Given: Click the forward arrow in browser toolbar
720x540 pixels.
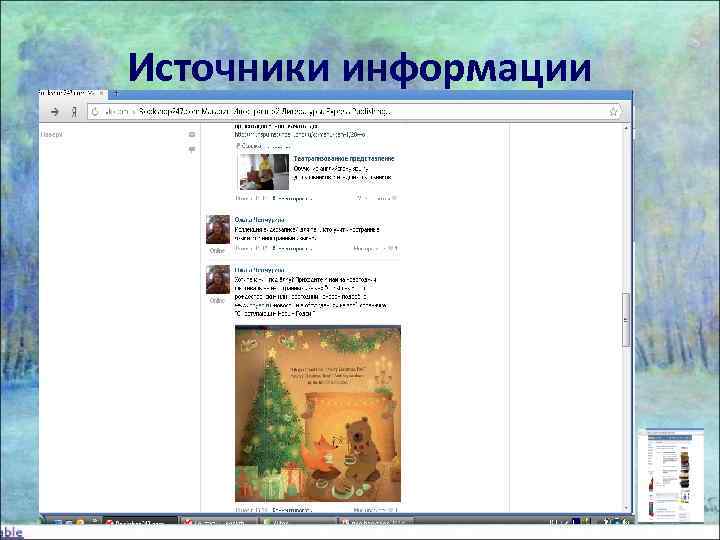Looking at the screenshot, I should point(55,112).
